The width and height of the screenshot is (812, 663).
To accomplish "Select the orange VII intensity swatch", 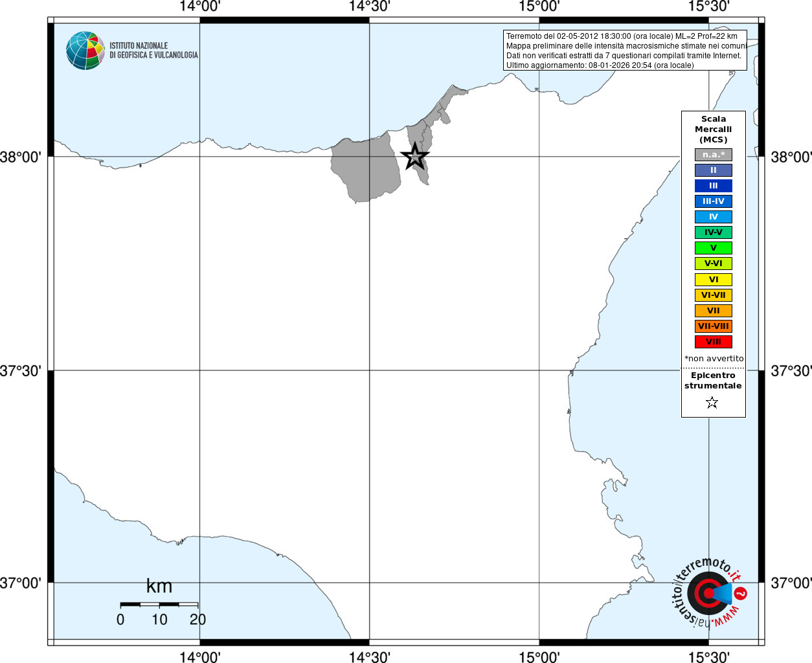I will pyautogui.click(x=714, y=311).
